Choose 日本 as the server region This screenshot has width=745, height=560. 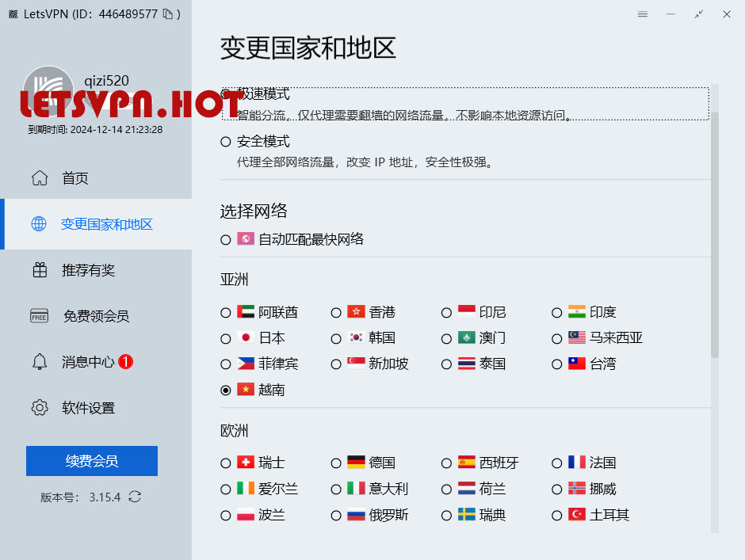point(226,338)
